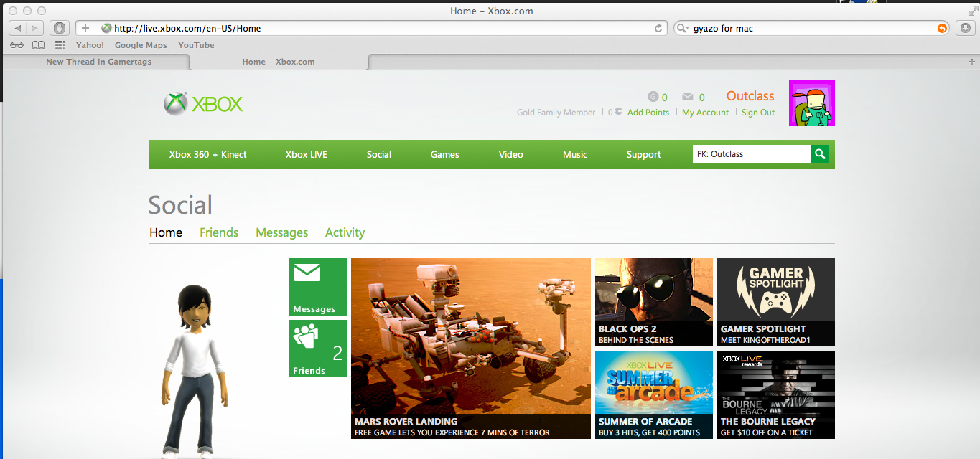Select the Home – Xbox.com browser tab

[279, 62]
